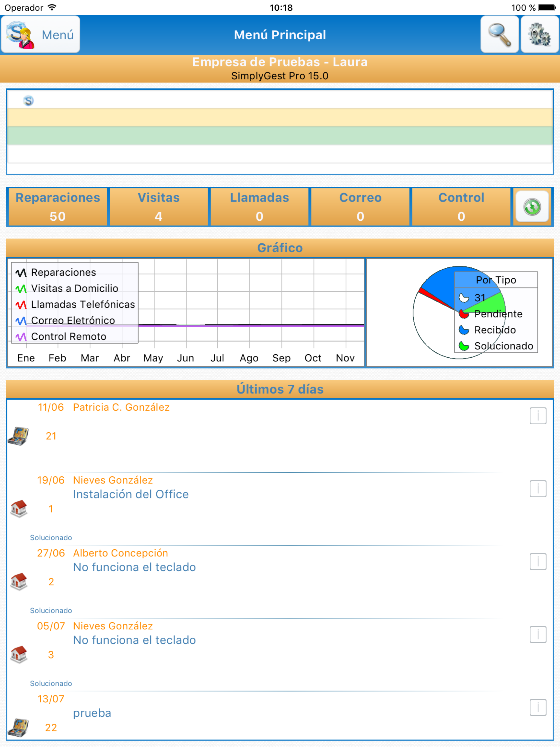Viewport: 560px width, 747px height.
Task: Click the green Solucionado pie legend icon
Action: [464, 346]
